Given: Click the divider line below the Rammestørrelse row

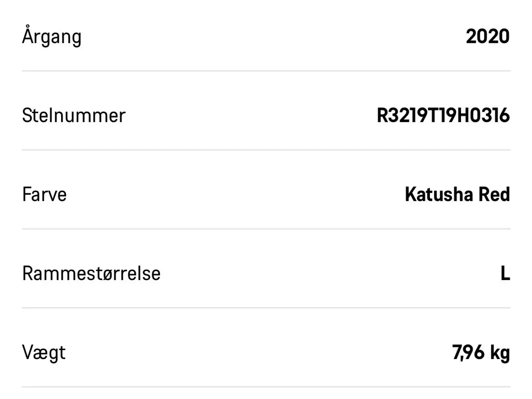Looking at the screenshot, I should (x=266, y=308).
